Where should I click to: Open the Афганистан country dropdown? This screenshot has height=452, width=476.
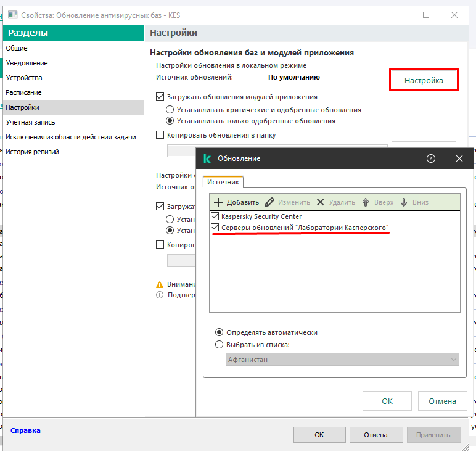342,360
